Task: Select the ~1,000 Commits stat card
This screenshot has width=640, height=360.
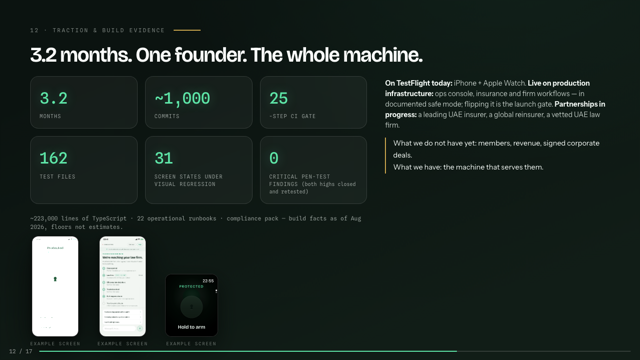Action: (x=199, y=102)
